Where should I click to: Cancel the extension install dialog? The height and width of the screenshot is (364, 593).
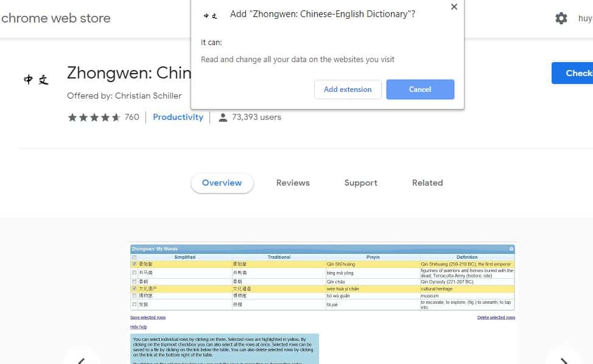coord(420,89)
